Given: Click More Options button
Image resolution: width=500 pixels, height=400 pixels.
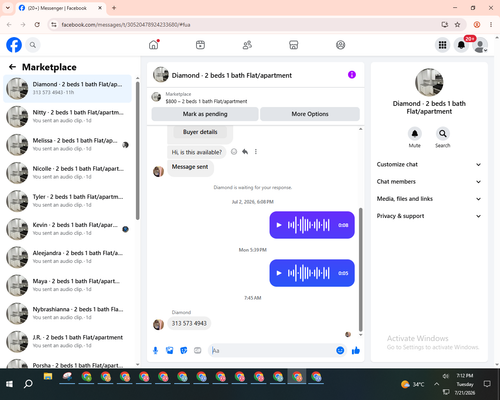Looking at the screenshot, I should pos(310,114).
